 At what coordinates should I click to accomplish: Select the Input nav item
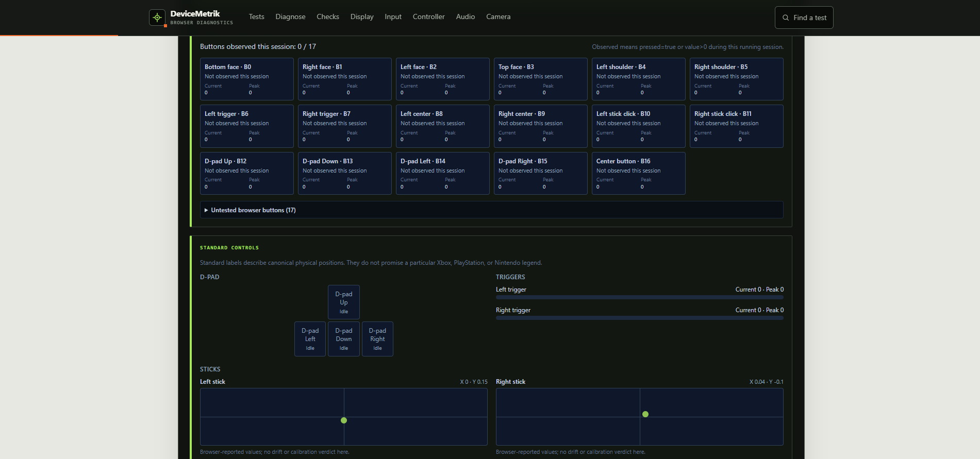coord(393,17)
